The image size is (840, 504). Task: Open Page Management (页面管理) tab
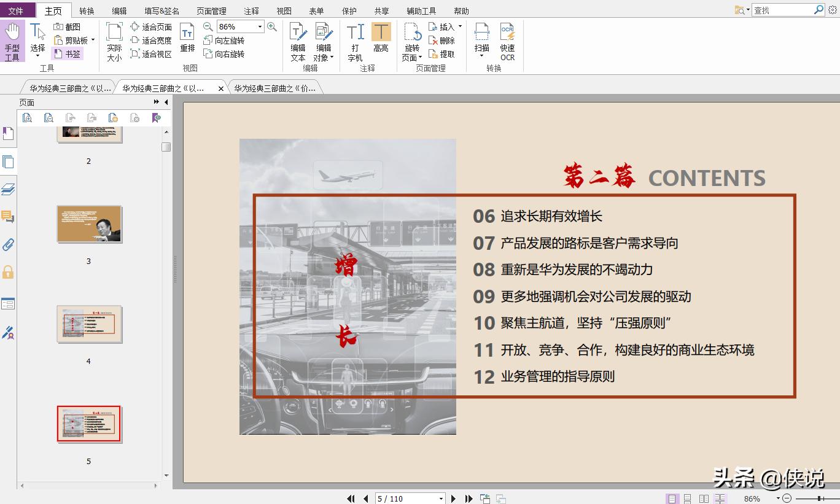pyautogui.click(x=211, y=11)
